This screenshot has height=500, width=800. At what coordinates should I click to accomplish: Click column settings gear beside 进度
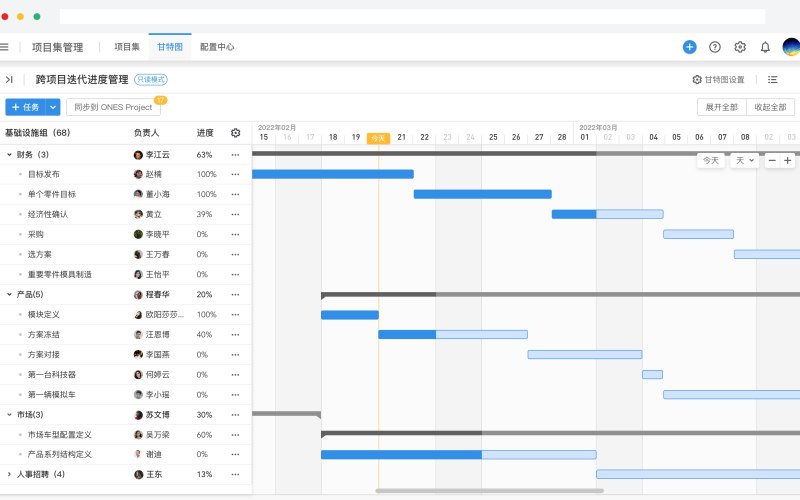coord(235,133)
